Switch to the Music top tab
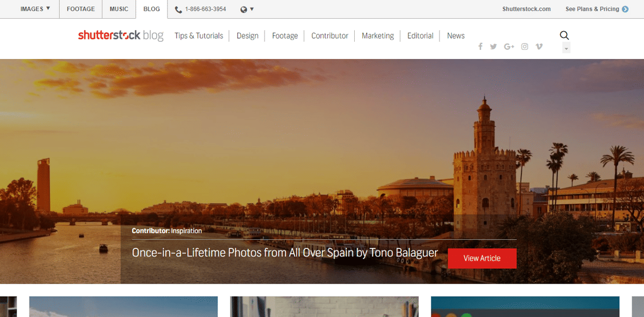The image size is (644, 317). 119,9
